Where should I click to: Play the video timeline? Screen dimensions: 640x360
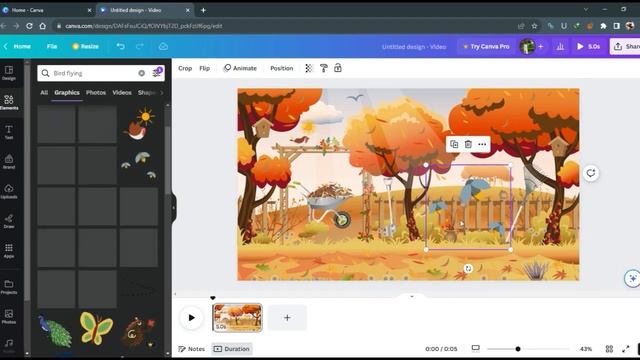click(x=191, y=318)
